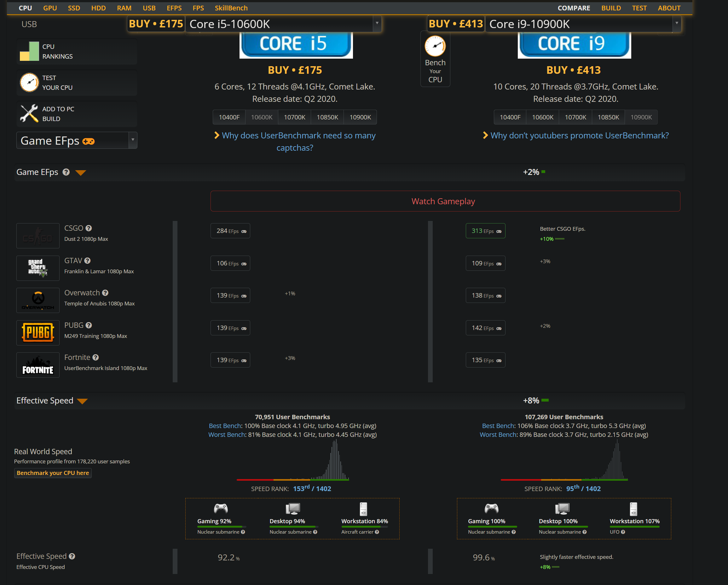Select 10400F under the i5 column

(x=229, y=117)
